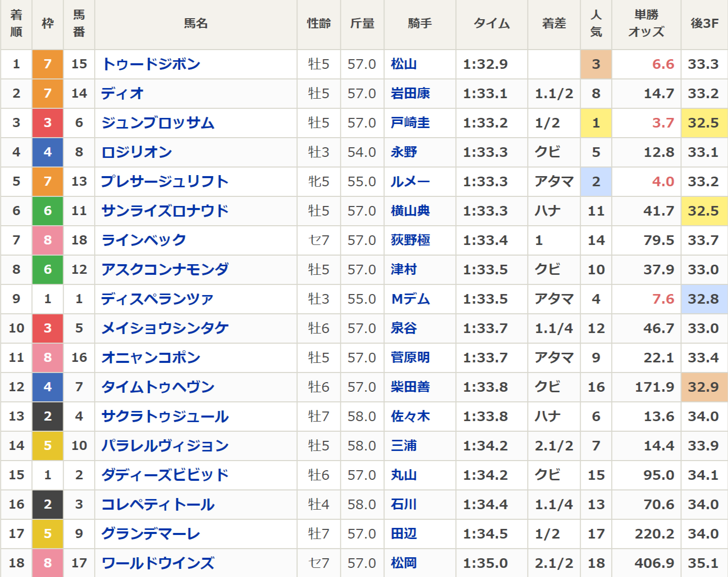Click the horse name ジュンブロッサム
The height and width of the screenshot is (577, 728).
(158, 123)
